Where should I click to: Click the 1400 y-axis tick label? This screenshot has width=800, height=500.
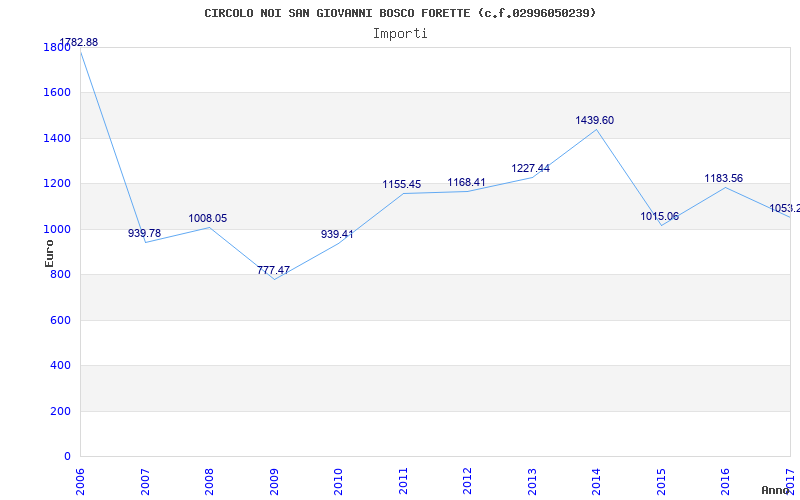click(x=57, y=139)
